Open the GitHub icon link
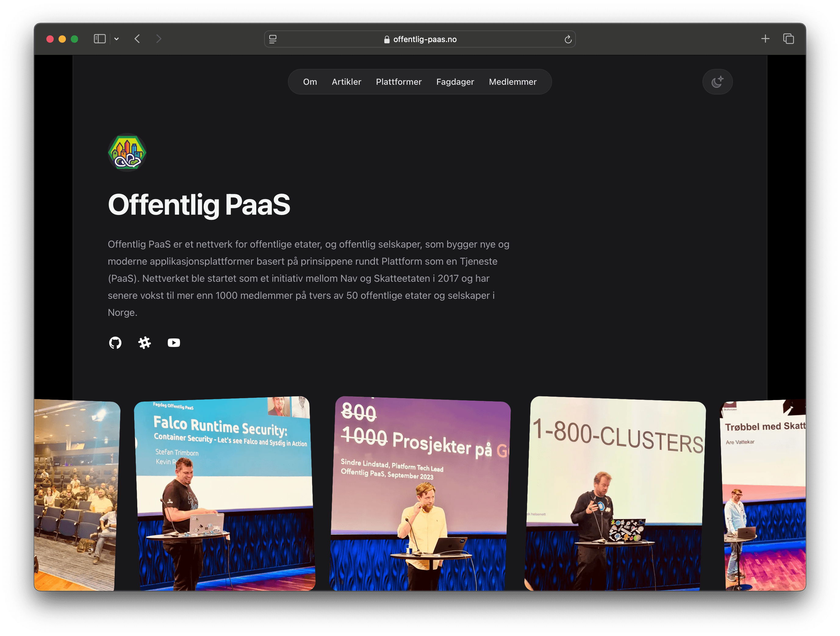This screenshot has width=840, height=636. tap(115, 343)
